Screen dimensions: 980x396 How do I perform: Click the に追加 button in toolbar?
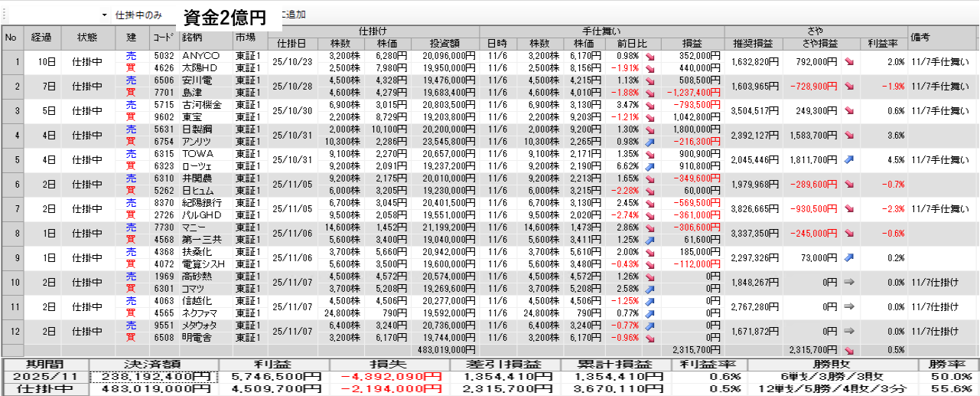tap(291, 15)
